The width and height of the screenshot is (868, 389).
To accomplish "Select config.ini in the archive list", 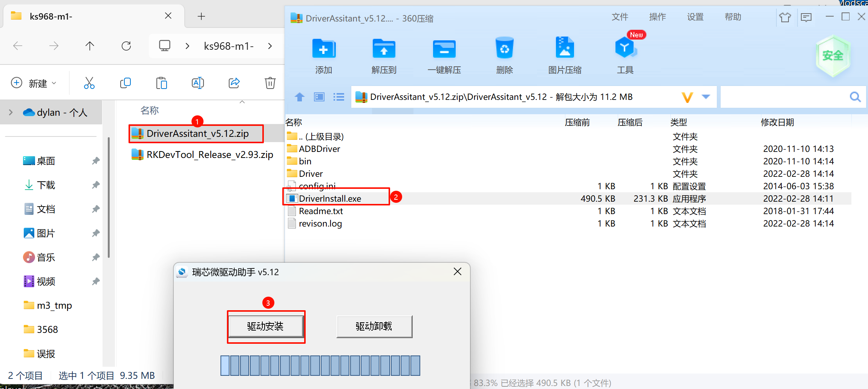I will point(311,186).
